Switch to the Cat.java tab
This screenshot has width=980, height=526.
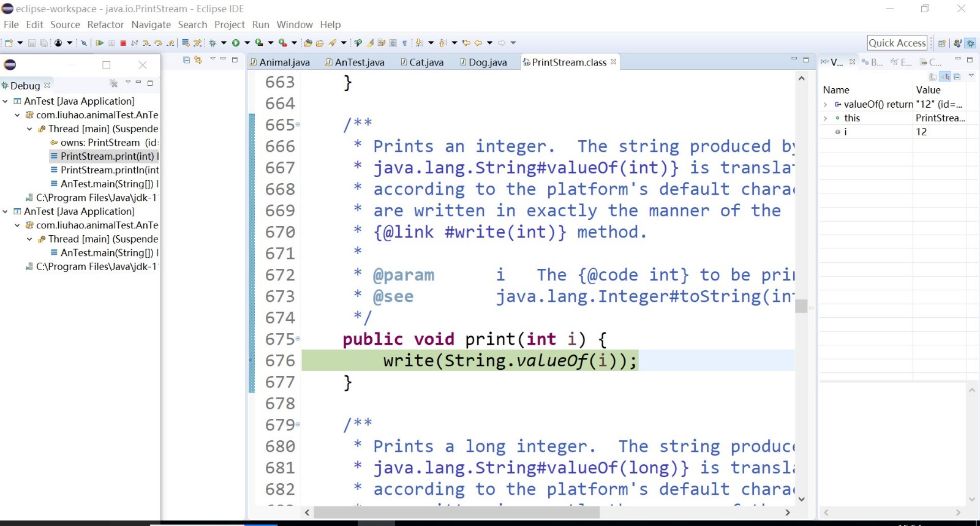pyautogui.click(x=422, y=62)
